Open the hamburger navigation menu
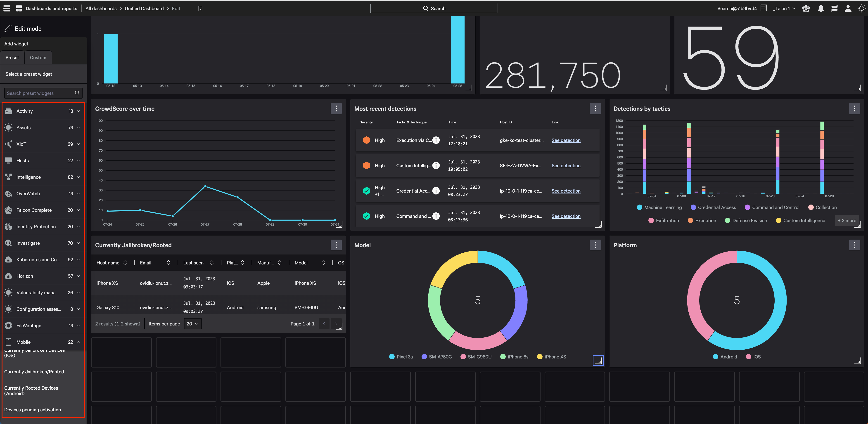This screenshot has width=868, height=424. click(x=7, y=8)
